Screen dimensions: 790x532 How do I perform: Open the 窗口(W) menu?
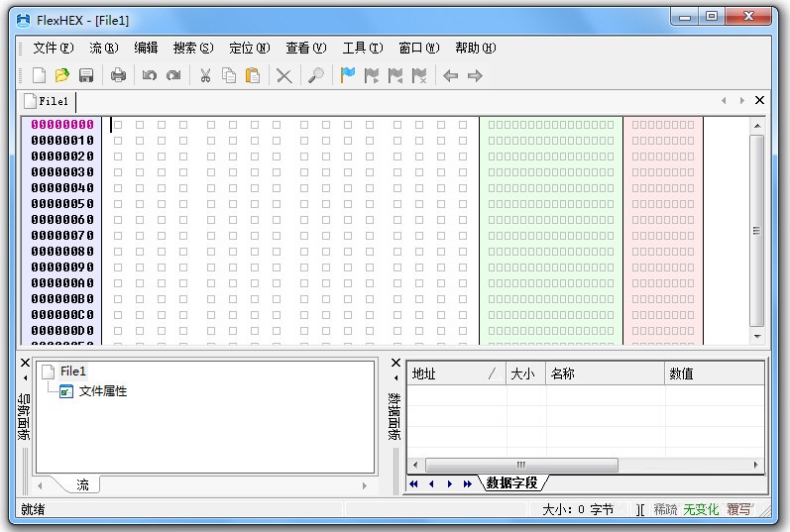(x=419, y=48)
